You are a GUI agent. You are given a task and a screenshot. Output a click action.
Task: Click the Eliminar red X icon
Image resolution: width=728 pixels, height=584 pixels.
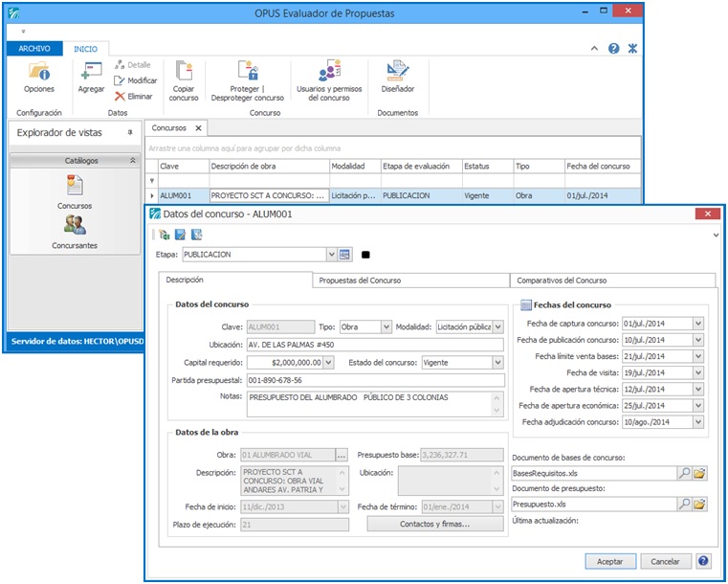coord(120,97)
